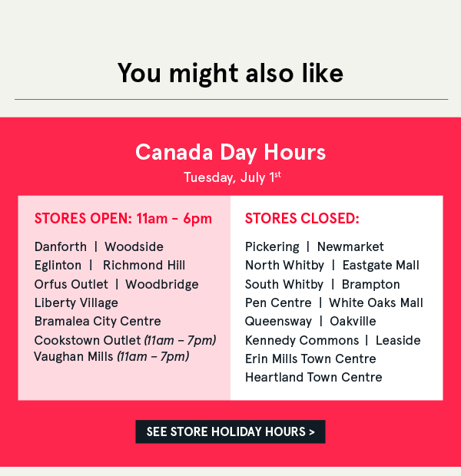The height and width of the screenshot is (476, 461).
Task: Click the Stores Open 11am – 6pm header
Action: (x=123, y=219)
